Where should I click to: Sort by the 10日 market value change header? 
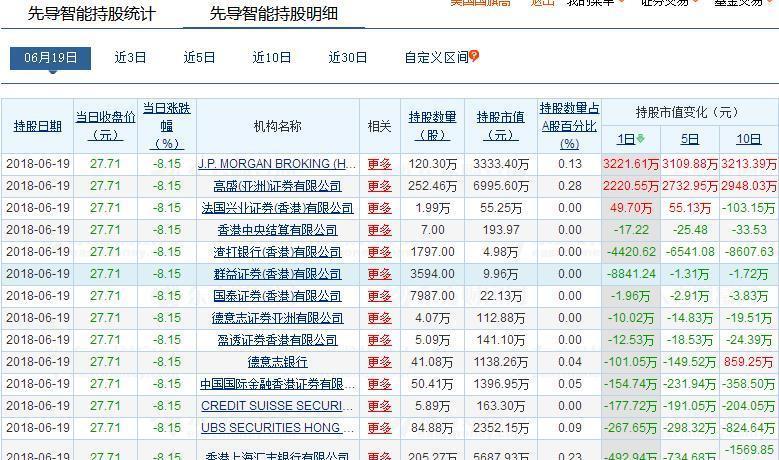[x=749, y=139]
